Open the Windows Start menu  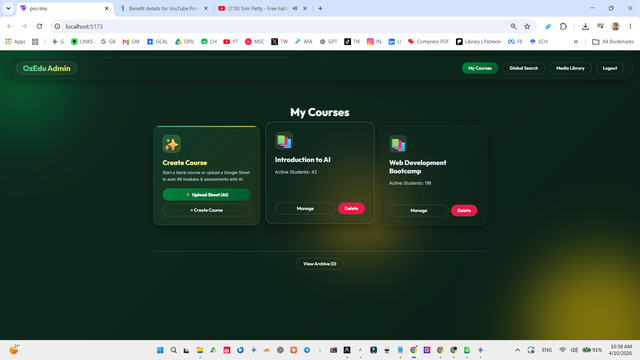tap(160, 350)
